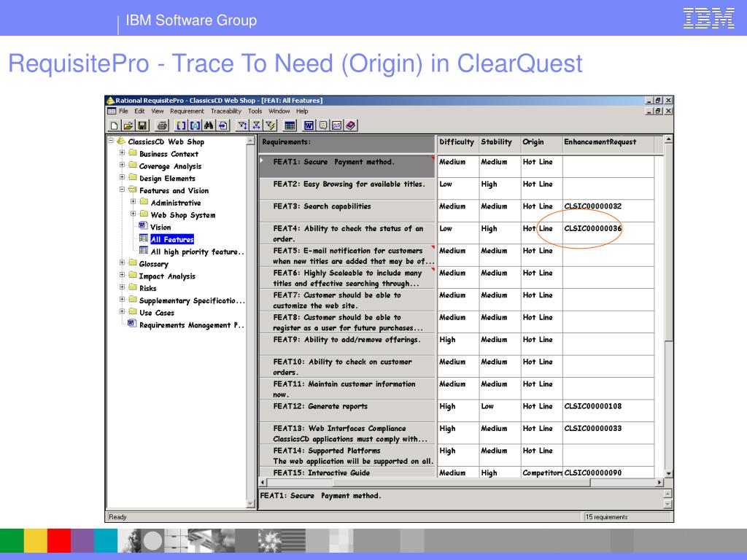Click the Origin column header
747x560 pixels.
click(x=541, y=144)
